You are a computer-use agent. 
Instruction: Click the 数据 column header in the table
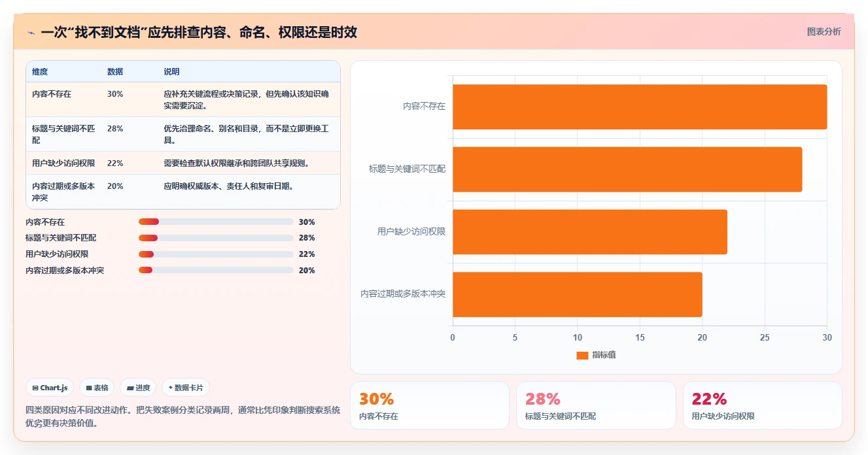click(115, 72)
